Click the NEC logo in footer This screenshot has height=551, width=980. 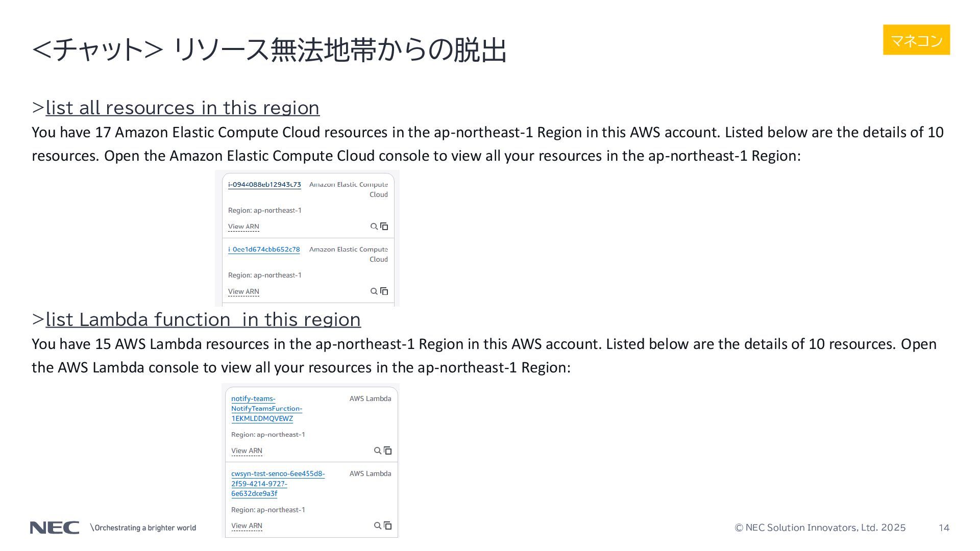point(55,528)
